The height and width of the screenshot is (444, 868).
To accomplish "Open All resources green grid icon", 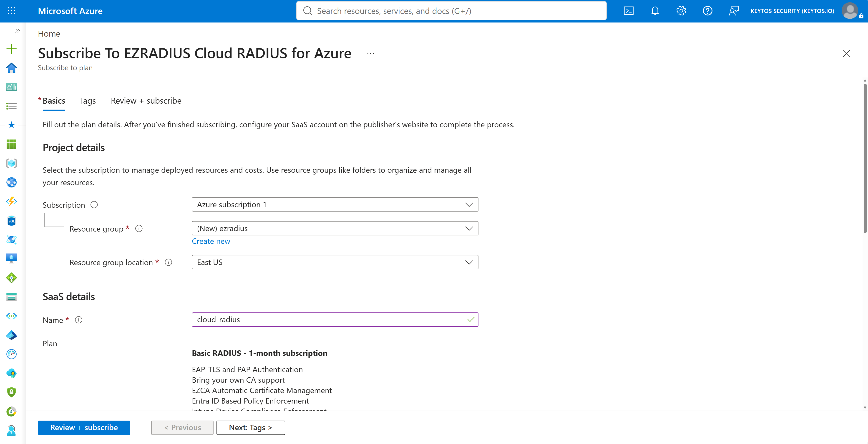I will click(11, 144).
